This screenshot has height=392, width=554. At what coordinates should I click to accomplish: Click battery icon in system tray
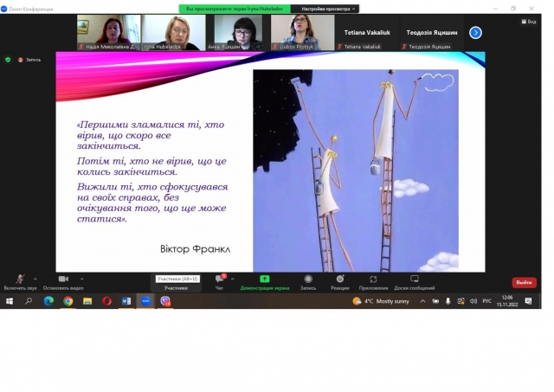coord(435,301)
